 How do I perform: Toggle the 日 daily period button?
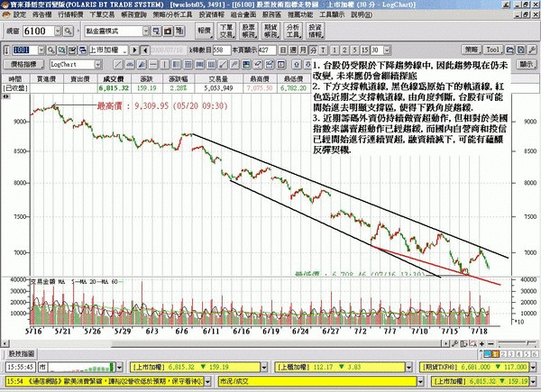click(x=282, y=50)
